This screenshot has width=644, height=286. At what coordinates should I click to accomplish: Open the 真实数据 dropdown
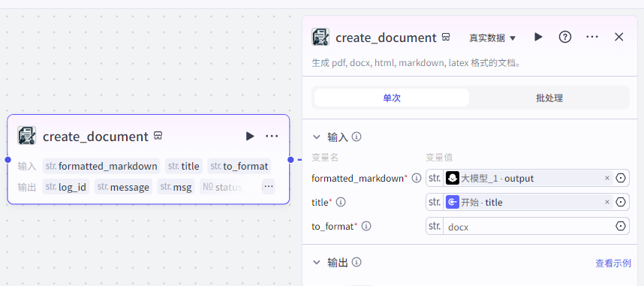(x=492, y=38)
